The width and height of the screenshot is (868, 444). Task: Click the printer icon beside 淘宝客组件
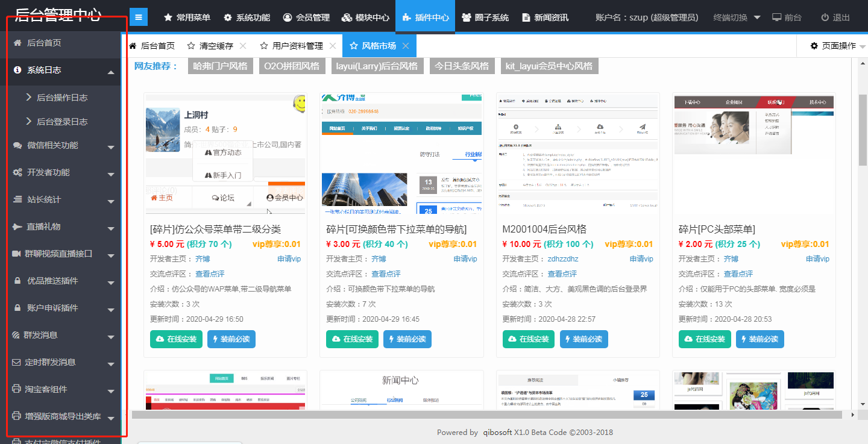pos(17,389)
